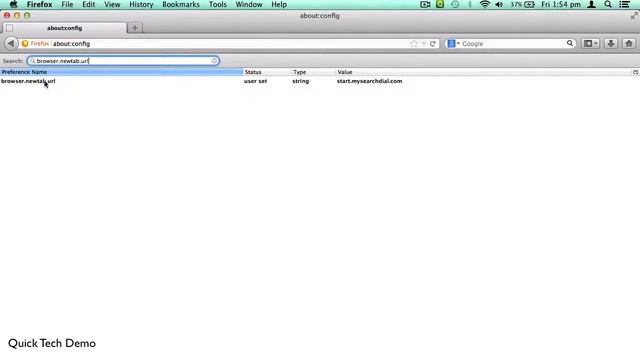Click the 37% battery indicator
Screen dimensions: 640x360
coord(522,4)
